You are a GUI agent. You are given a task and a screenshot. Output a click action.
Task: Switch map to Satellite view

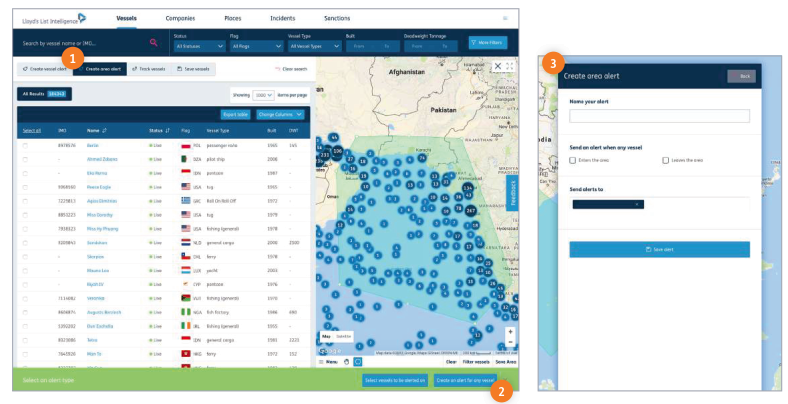[344, 336]
